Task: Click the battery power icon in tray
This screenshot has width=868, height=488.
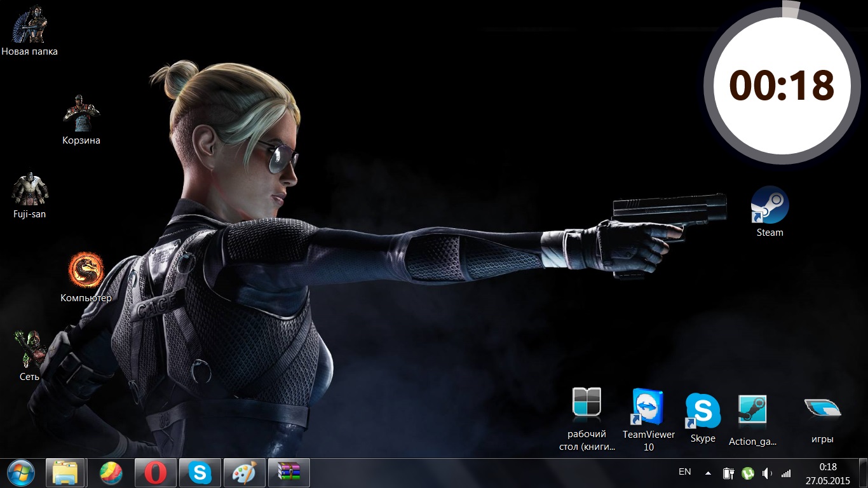Action: click(x=728, y=473)
